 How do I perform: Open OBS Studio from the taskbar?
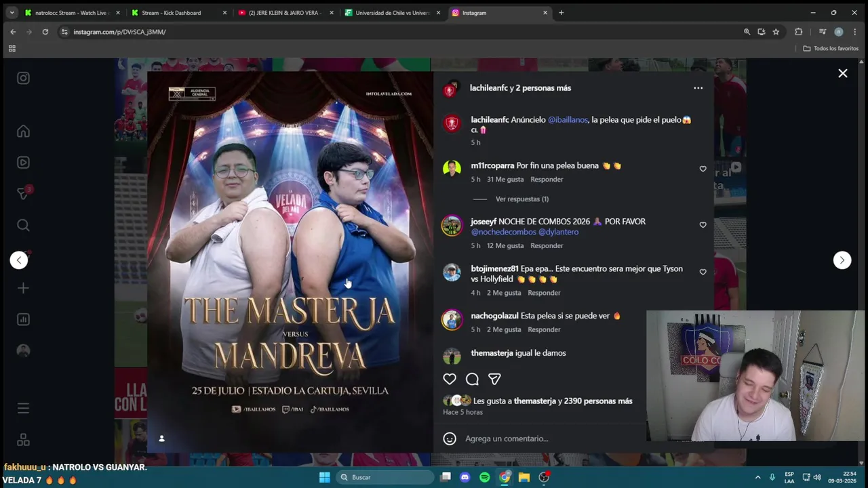click(544, 477)
